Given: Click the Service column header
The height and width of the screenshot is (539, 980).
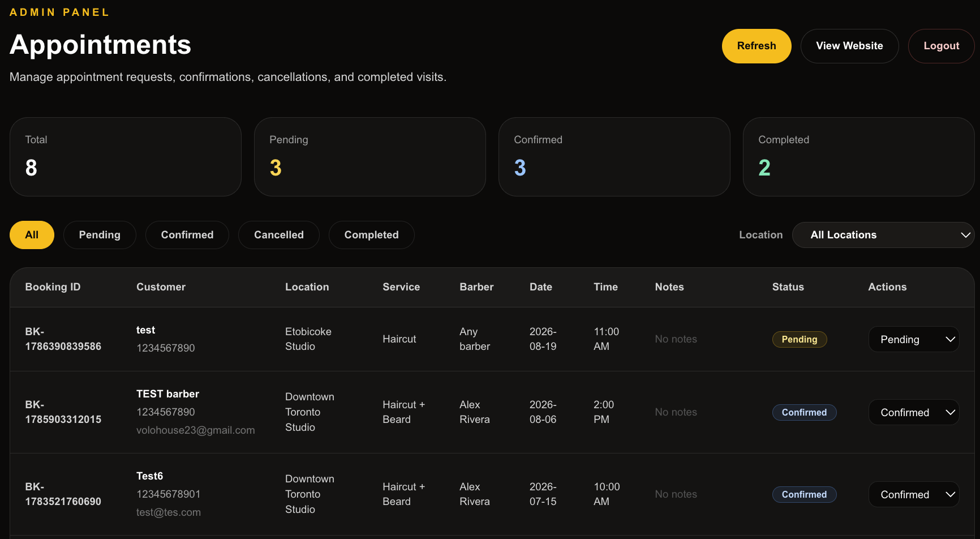Looking at the screenshot, I should 401,287.
